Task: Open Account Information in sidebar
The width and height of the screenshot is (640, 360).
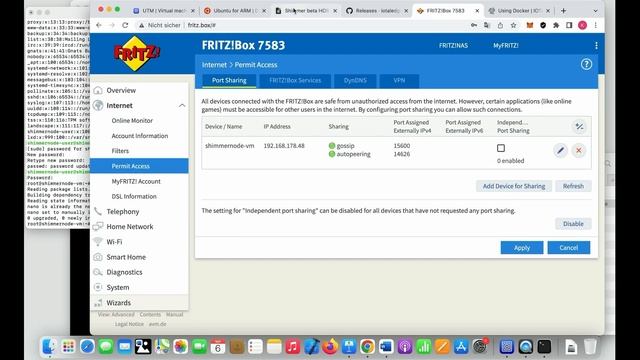Action: click(x=139, y=136)
